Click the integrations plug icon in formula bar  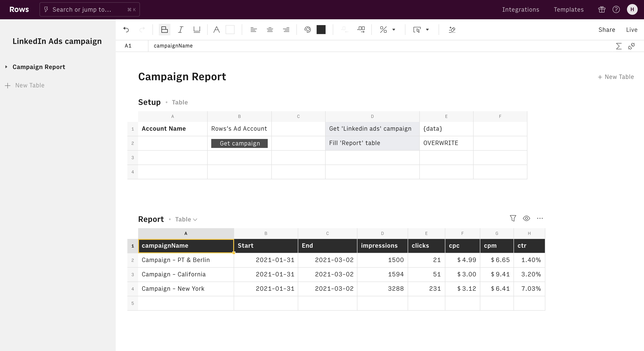631,46
